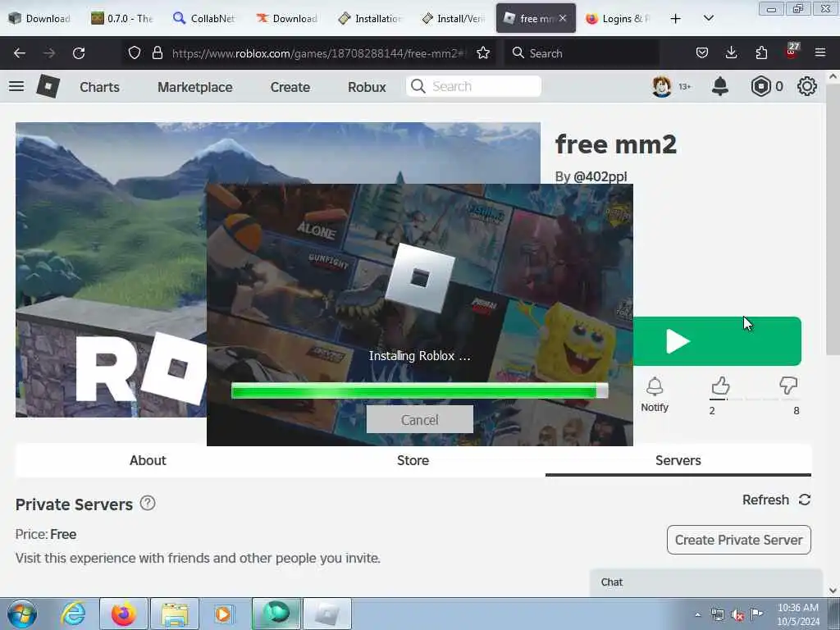Click the Roblox site search field
Image resolution: width=840 pixels, height=630 pixels.
473,86
